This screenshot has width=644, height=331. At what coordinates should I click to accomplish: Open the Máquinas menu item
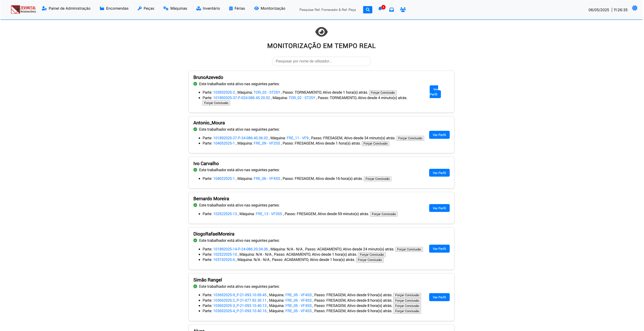(x=175, y=8)
